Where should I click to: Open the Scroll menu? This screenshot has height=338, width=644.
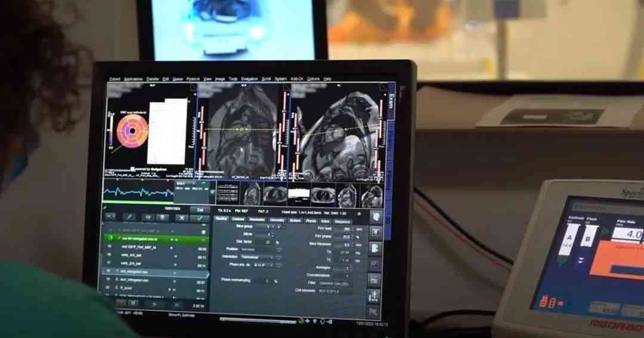[x=266, y=79]
